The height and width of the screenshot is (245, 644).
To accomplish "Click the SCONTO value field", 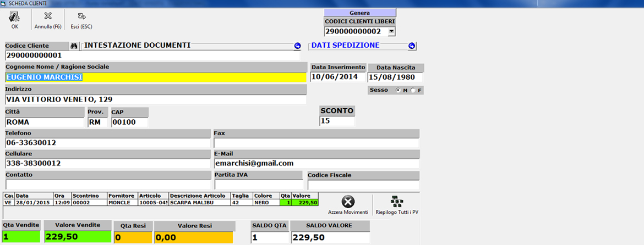I will [337, 121].
